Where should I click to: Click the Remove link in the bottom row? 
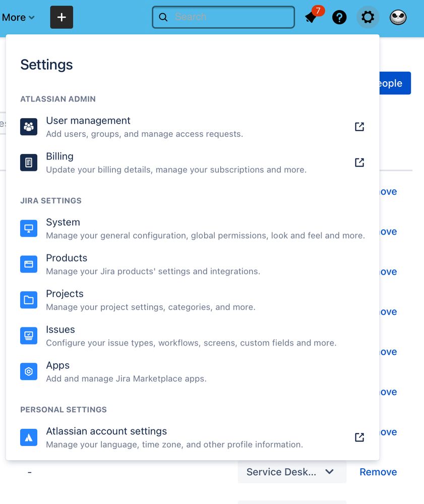[378, 472]
